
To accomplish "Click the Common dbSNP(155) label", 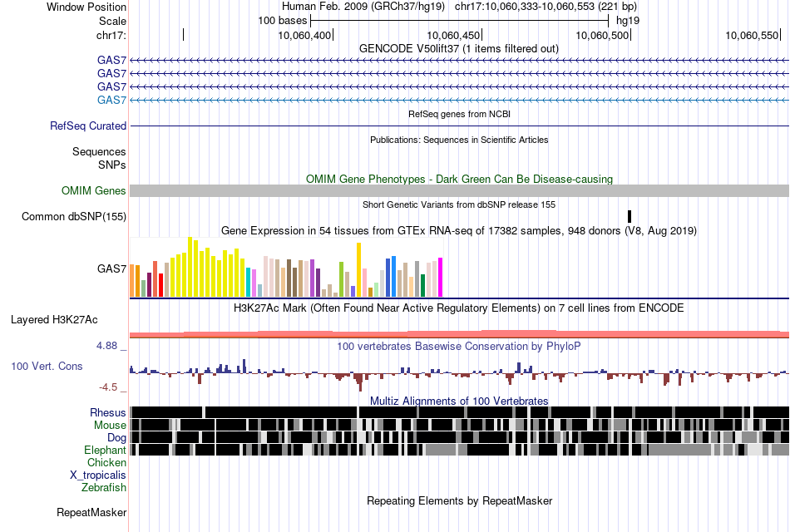I will pos(74,217).
